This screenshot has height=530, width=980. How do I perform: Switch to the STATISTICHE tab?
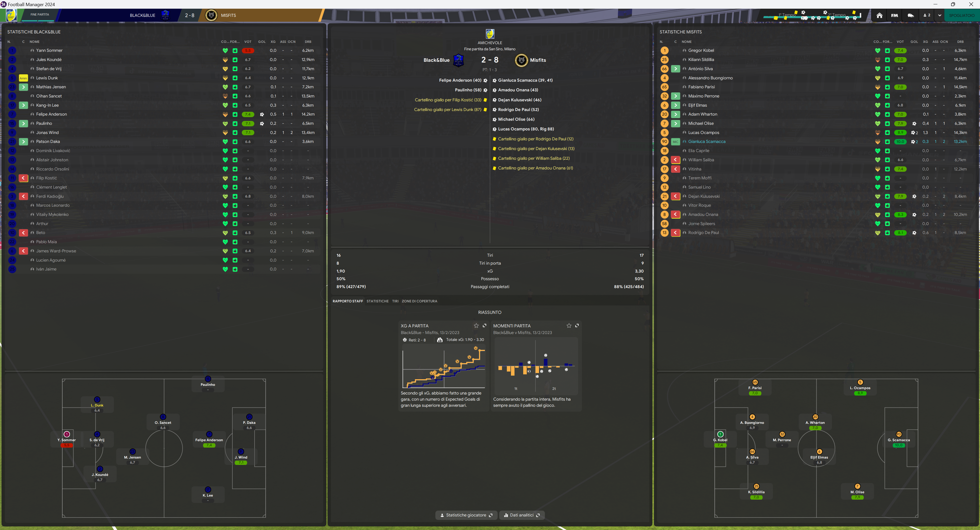[377, 301]
